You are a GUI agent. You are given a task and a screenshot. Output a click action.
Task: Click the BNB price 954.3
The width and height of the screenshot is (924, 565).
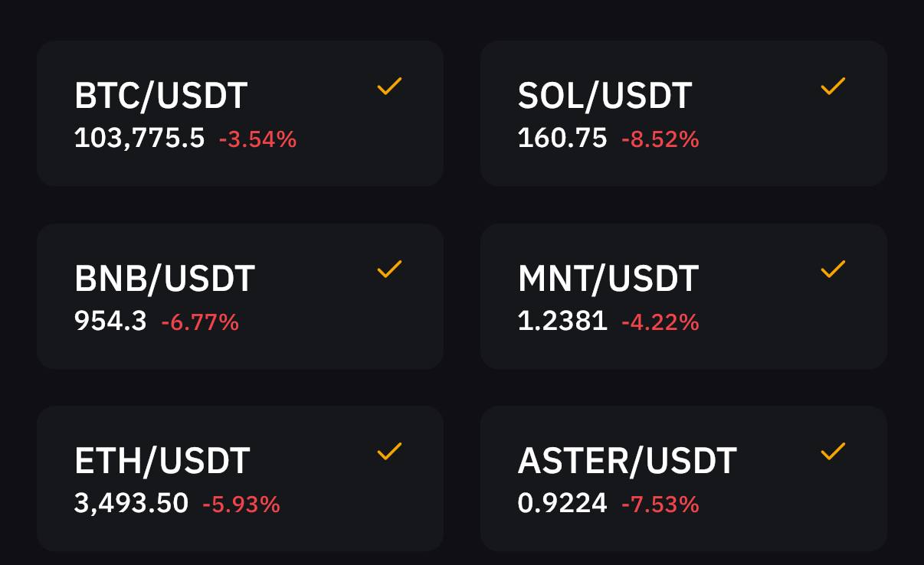coord(110,321)
